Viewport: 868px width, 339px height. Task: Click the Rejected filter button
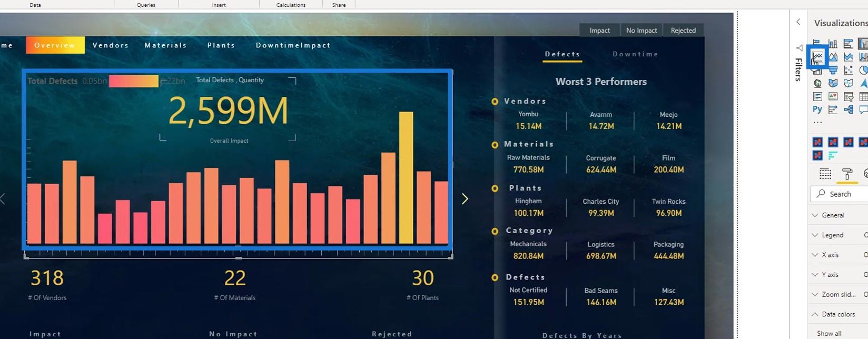683,31
